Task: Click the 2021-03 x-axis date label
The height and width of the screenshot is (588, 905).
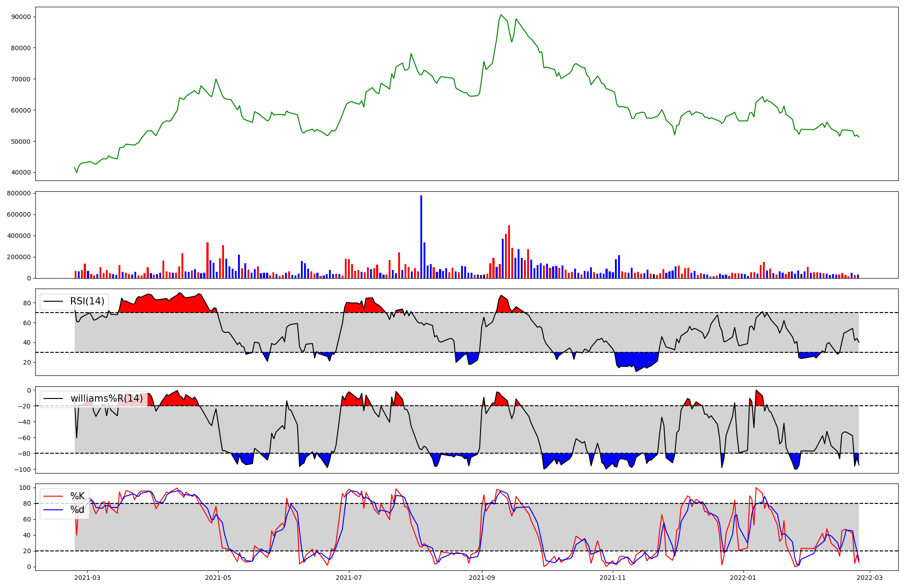Action: (x=87, y=577)
